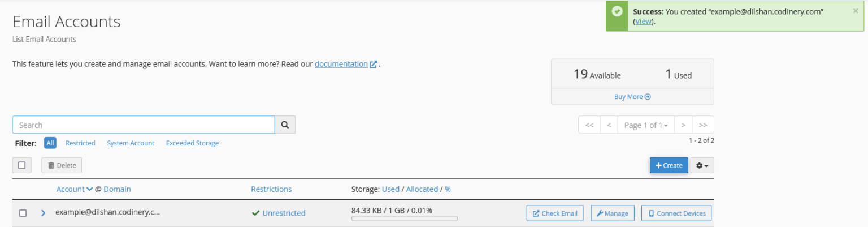Tick the example@dilshan.codinery.com row checkbox
The width and height of the screenshot is (868, 227).
pos(23,213)
